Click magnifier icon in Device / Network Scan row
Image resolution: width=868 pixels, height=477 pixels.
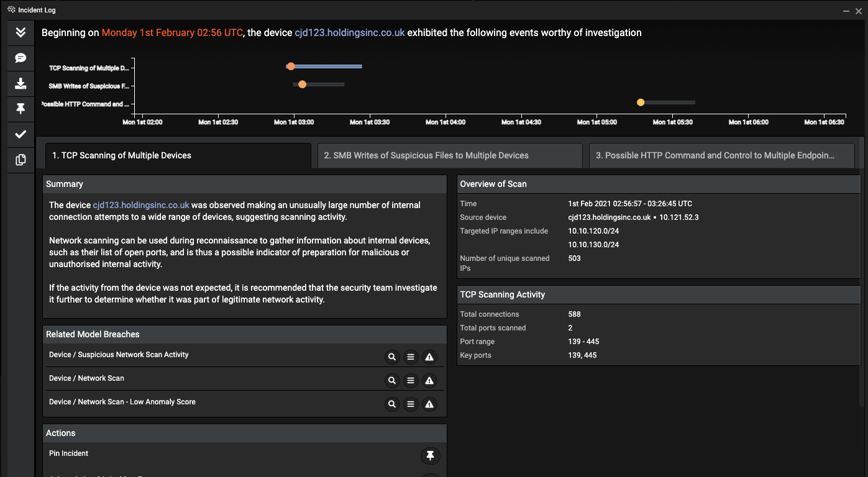point(392,381)
